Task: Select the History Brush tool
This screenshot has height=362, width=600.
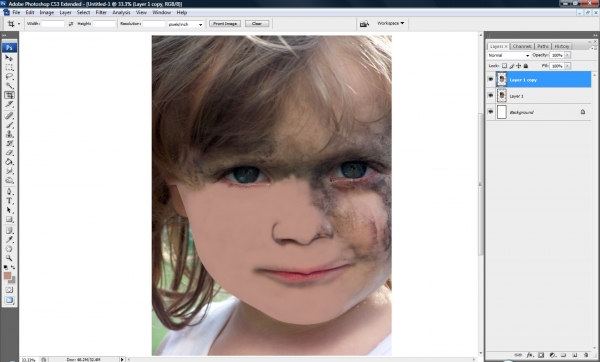Action: pyautogui.click(x=9, y=143)
